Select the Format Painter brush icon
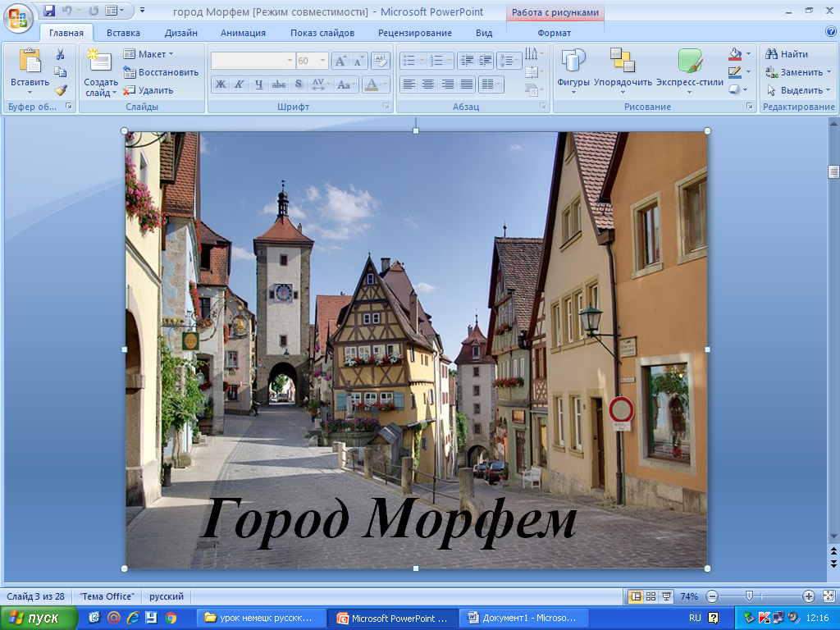840x630 pixels. (x=60, y=90)
